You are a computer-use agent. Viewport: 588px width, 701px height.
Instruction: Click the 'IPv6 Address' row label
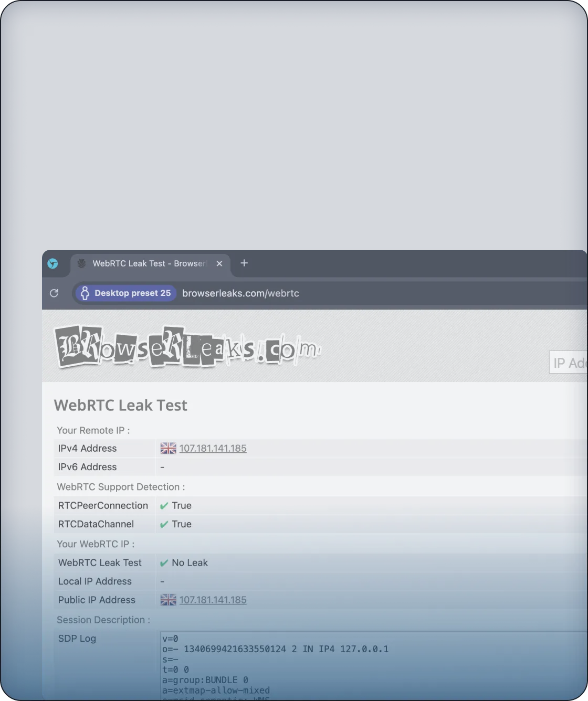point(87,467)
